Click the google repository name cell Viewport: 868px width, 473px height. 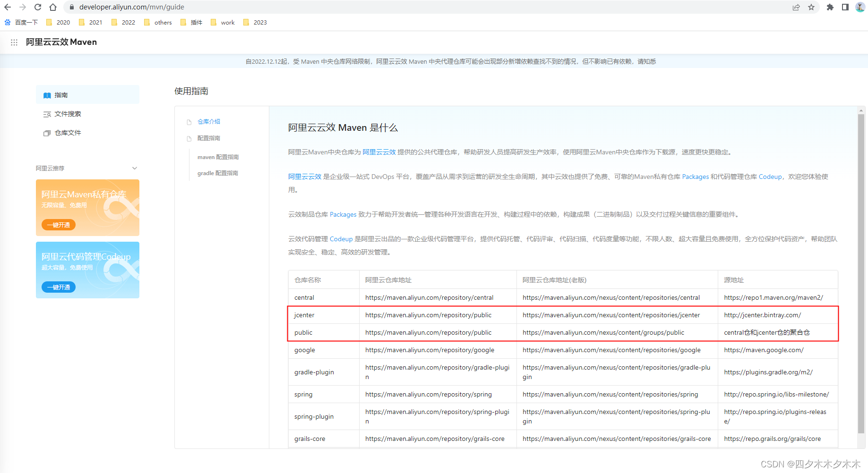324,350
